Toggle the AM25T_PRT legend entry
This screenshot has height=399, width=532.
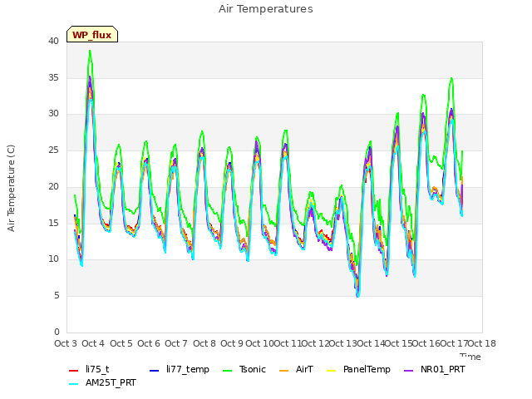[x=102, y=383]
